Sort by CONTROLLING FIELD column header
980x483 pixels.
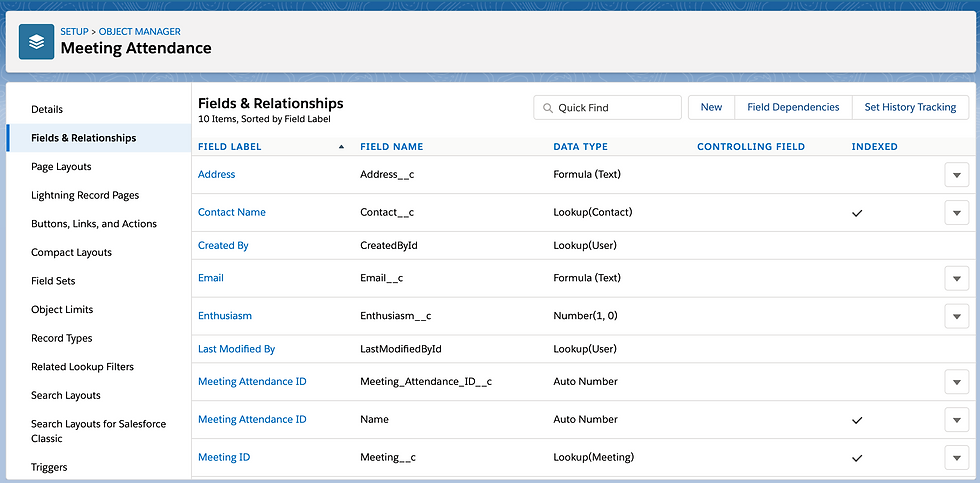click(x=751, y=147)
